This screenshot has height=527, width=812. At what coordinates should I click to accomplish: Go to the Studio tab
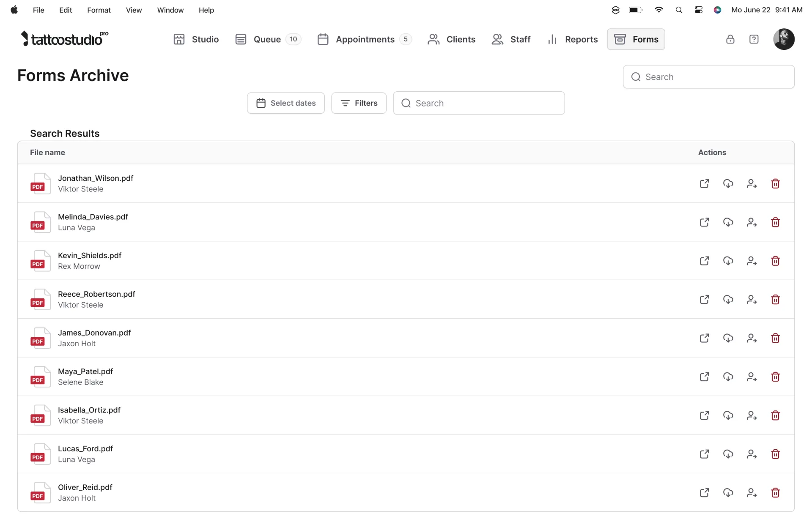[x=196, y=39]
